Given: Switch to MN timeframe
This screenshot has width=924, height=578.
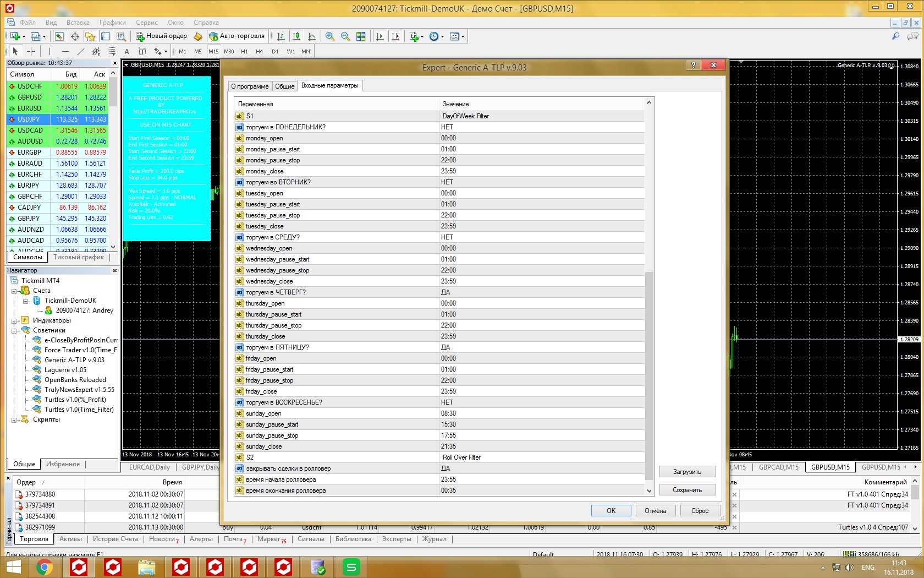Looking at the screenshot, I should click(x=306, y=51).
